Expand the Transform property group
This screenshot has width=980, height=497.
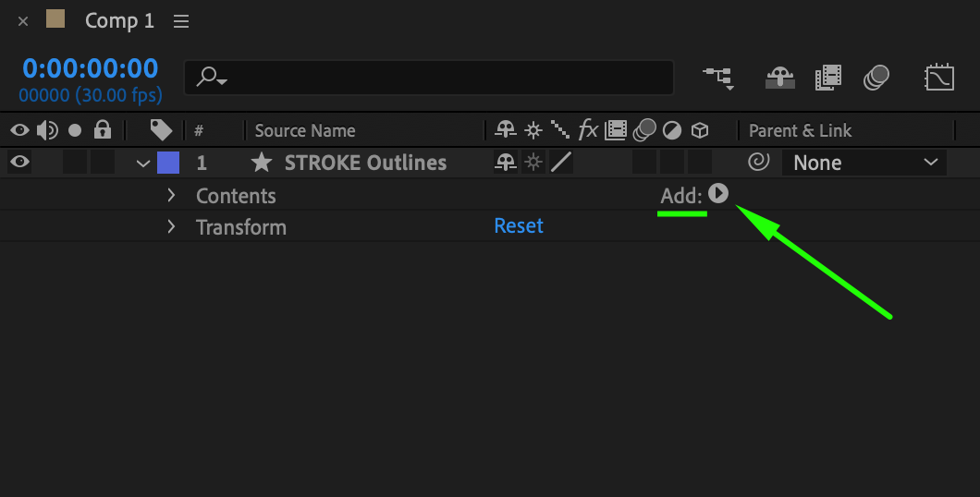tap(171, 226)
